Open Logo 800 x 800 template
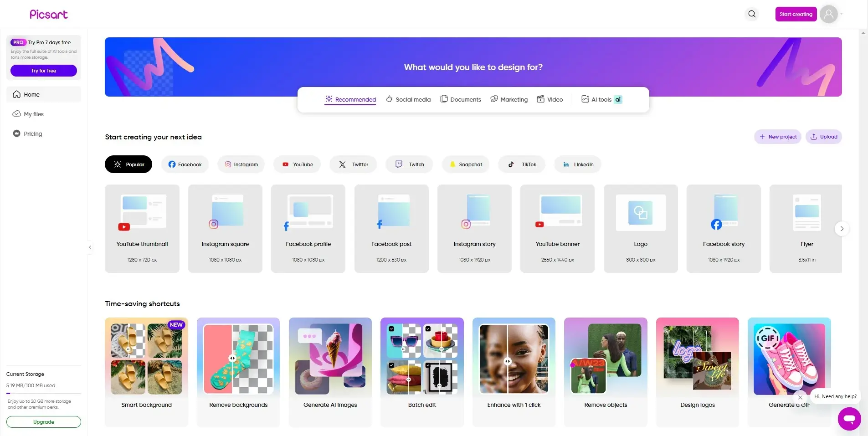Screen dimensions: 868x436 [x=641, y=229]
